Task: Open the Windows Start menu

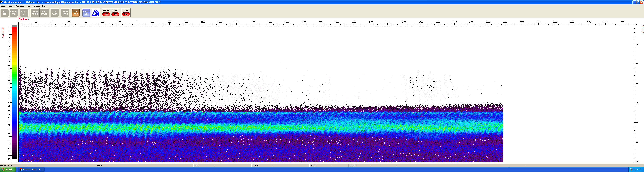Action: coord(8,169)
